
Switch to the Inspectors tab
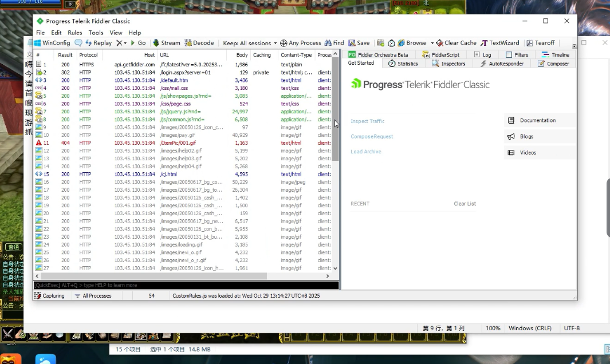click(449, 64)
